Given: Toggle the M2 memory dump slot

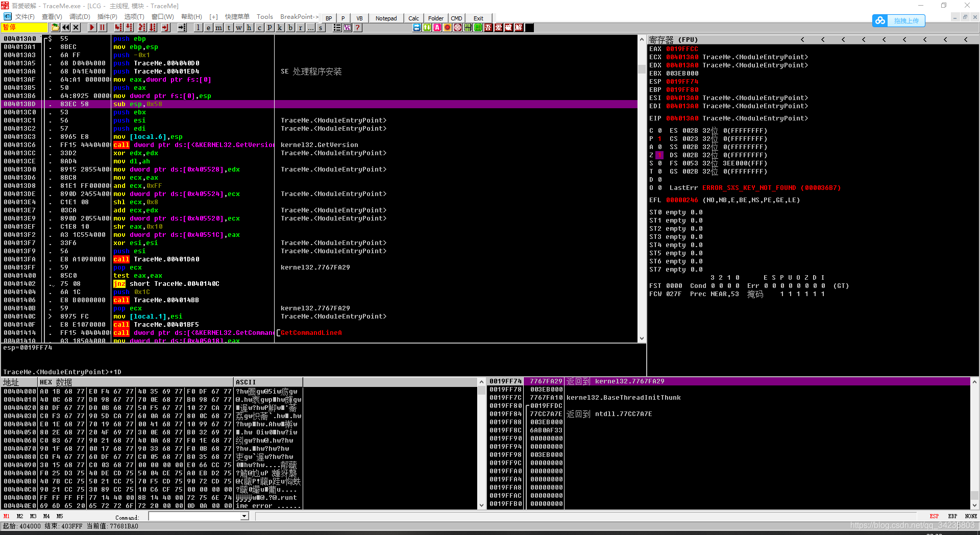Looking at the screenshot, I should 20,516.
